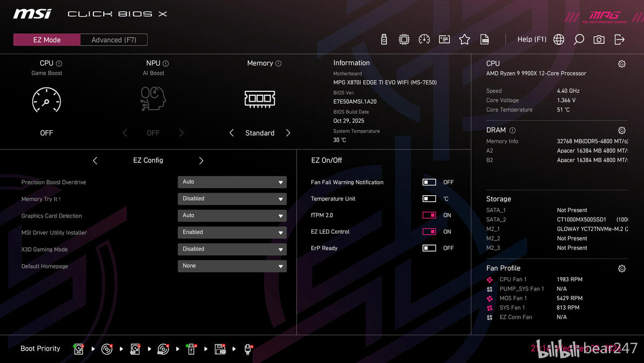
Task: Take a screenshot with the camera icon
Action: [x=599, y=39]
